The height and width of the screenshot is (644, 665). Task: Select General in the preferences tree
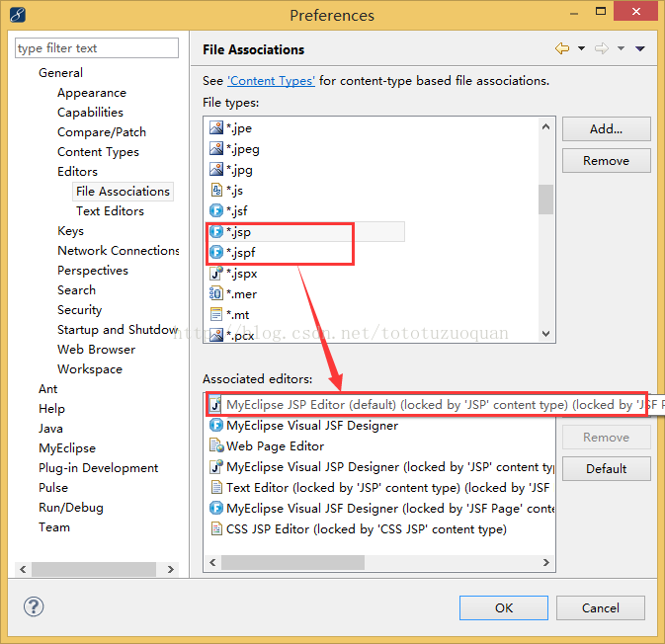(x=60, y=72)
